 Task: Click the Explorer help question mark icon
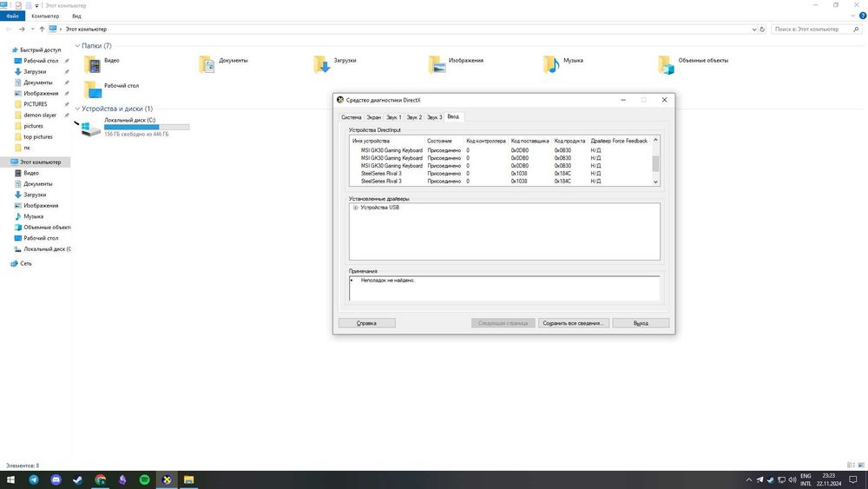click(x=863, y=16)
